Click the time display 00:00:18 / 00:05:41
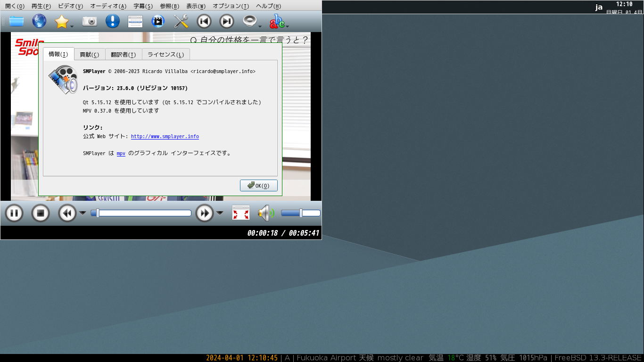This screenshot has height=362, width=644. click(283, 233)
